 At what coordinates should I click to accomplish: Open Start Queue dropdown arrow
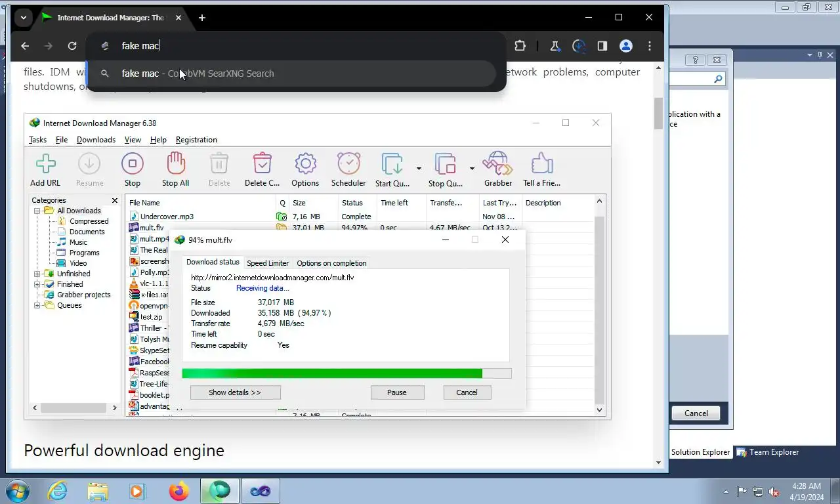tap(419, 169)
